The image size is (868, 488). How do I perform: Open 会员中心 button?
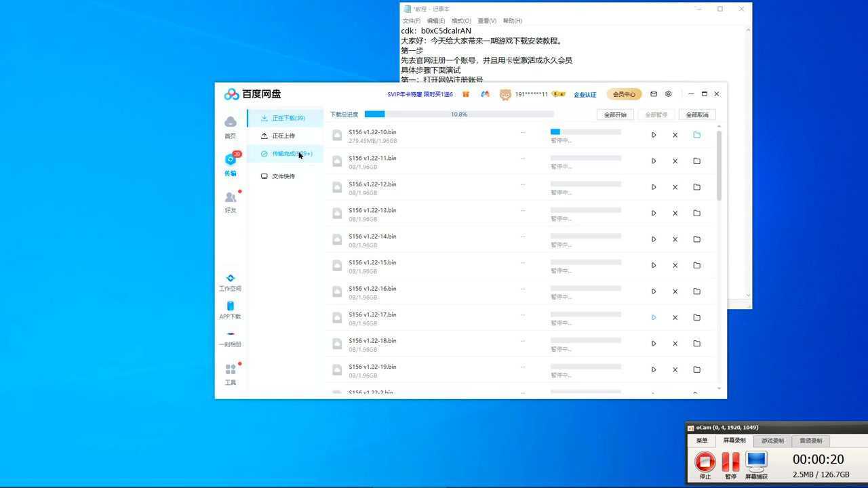coord(624,94)
